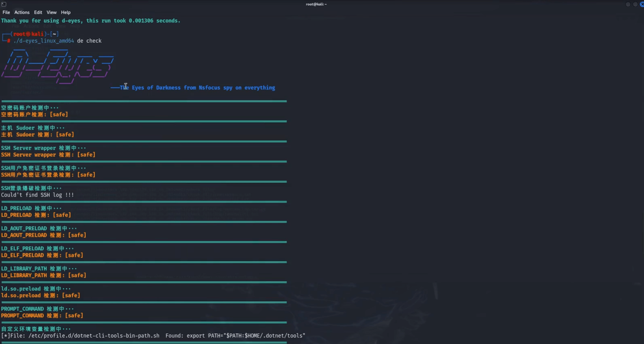Click the dotnet-cli-tools-bin-path.sh file finding line
Viewport: 644px width, 344px height.
[x=153, y=335]
